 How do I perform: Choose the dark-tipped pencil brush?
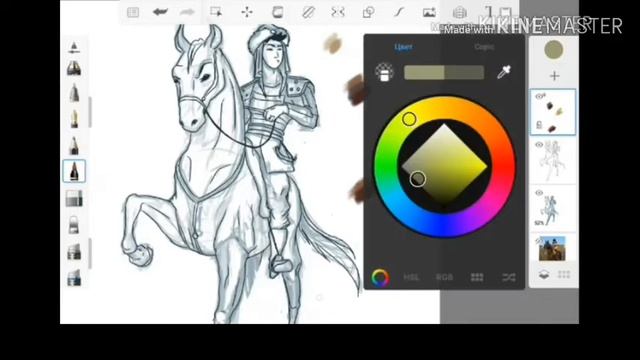[74, 145]
